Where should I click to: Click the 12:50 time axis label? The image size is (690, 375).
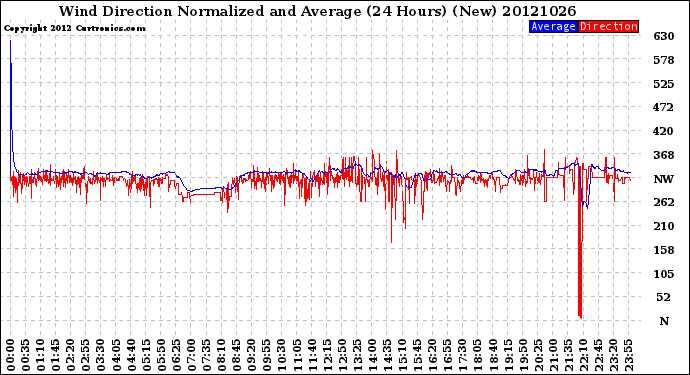pos(342,355)
